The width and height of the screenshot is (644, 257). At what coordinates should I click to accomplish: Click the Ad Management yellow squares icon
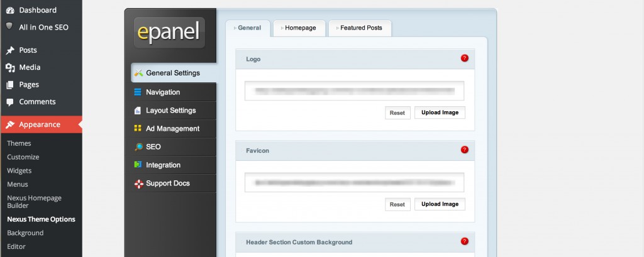[138, 128]
